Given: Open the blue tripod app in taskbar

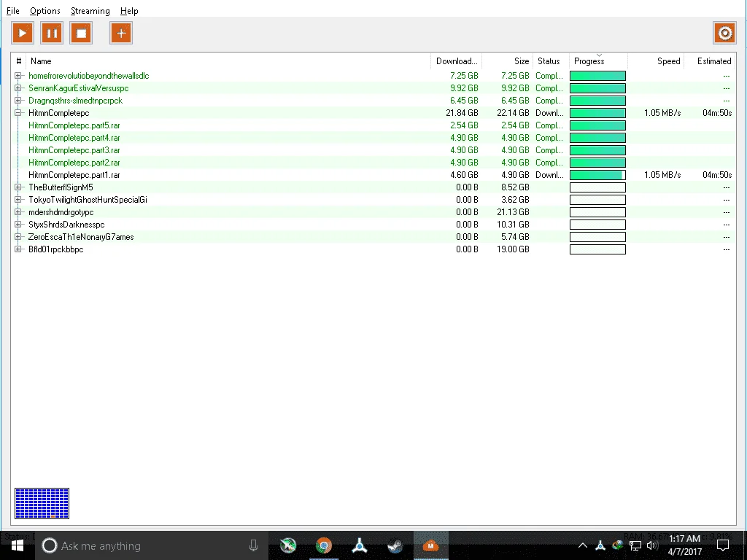Looking at the screenshot, I should point(359,545).
